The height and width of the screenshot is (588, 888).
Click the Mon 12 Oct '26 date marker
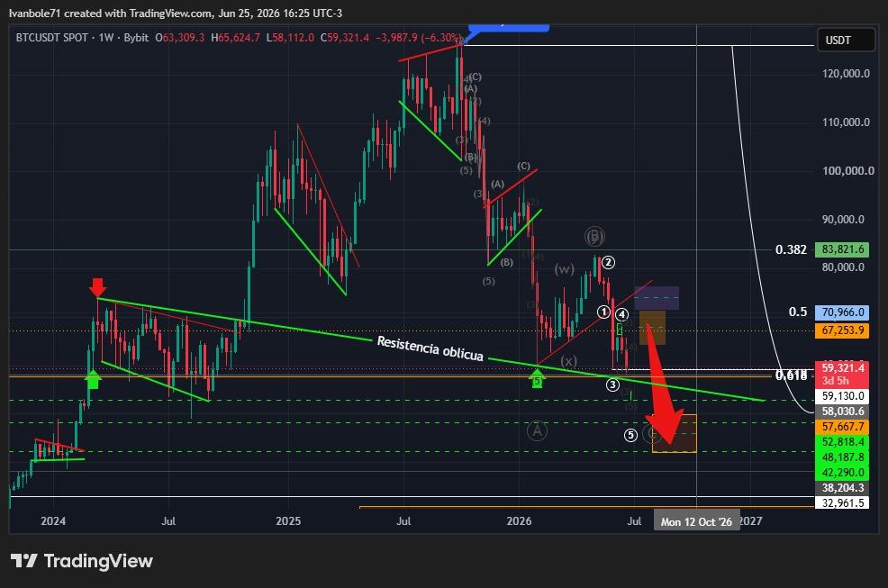coord(696,521)
